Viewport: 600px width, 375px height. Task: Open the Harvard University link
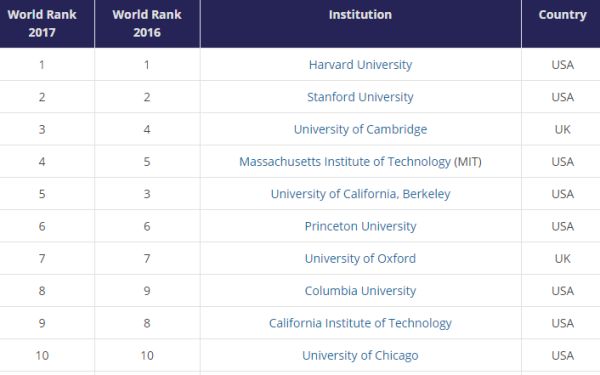(360, 65)
